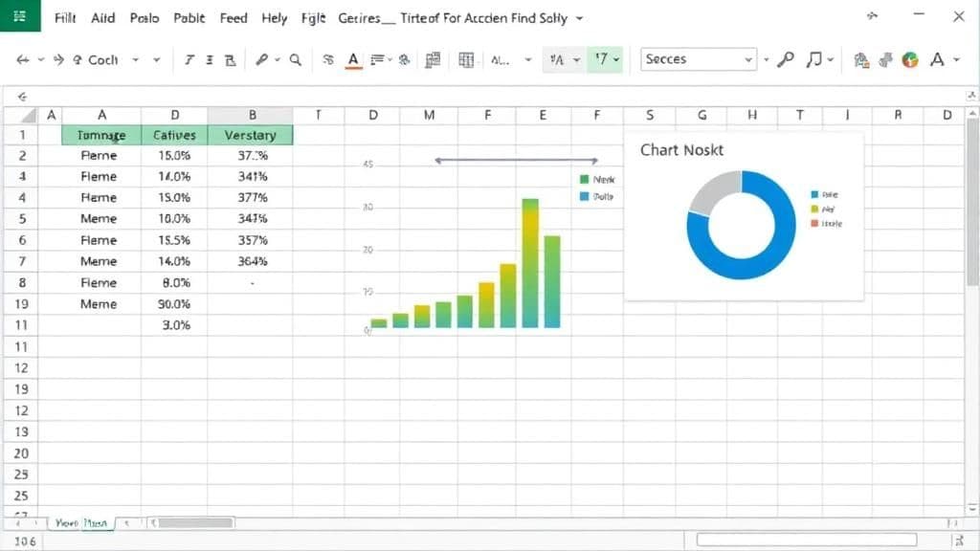
Task: Open the Figlt menu
Action: coord(314,18)
